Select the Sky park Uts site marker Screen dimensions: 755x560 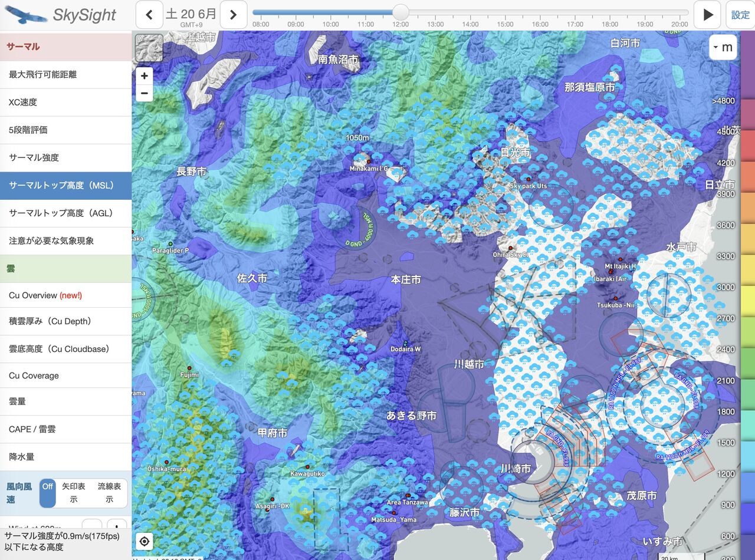pos(528,179)
